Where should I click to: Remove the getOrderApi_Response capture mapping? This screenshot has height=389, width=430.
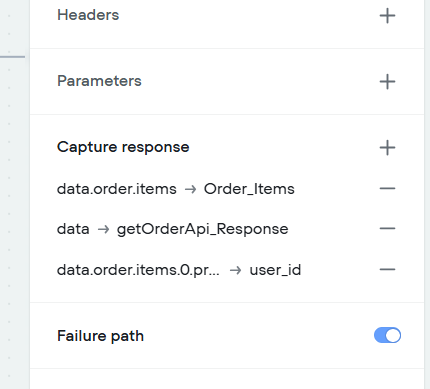coord(387,229)
